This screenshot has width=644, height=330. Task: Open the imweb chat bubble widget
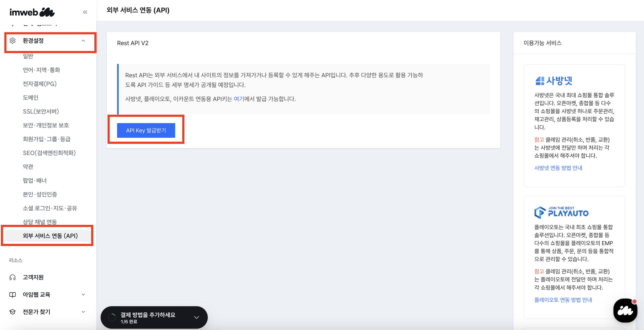coord(625,311)
